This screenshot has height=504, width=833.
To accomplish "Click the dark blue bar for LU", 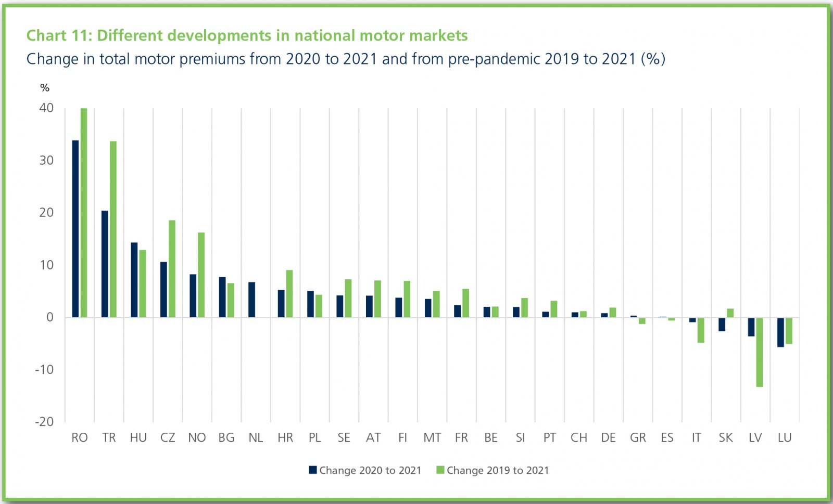I will pos(780,332).
